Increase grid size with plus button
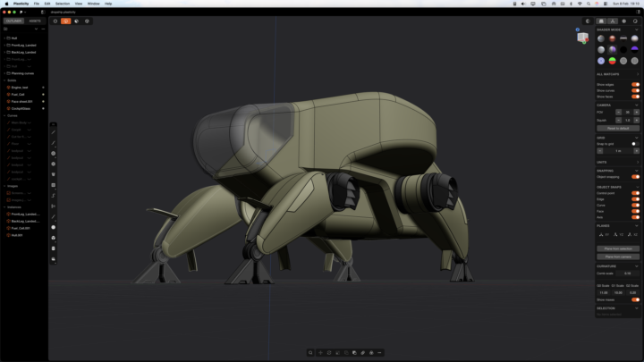The height and width of the screenshot is (362, 644). (636, 151)
